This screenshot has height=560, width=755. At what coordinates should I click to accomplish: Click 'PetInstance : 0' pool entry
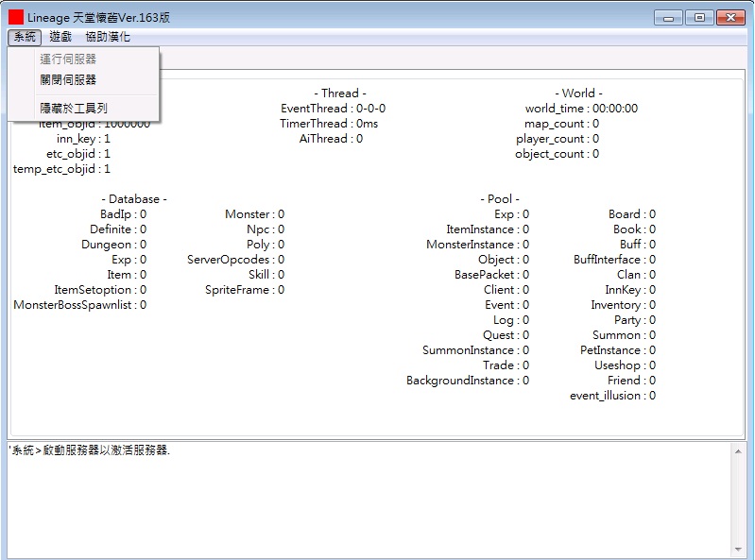coord(618,350)
